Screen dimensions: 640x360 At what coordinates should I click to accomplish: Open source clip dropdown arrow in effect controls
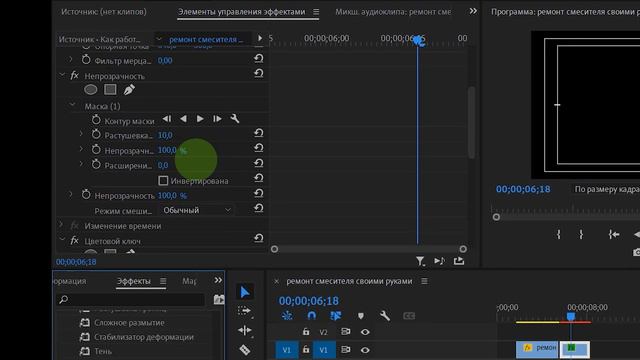click(159, 39)
